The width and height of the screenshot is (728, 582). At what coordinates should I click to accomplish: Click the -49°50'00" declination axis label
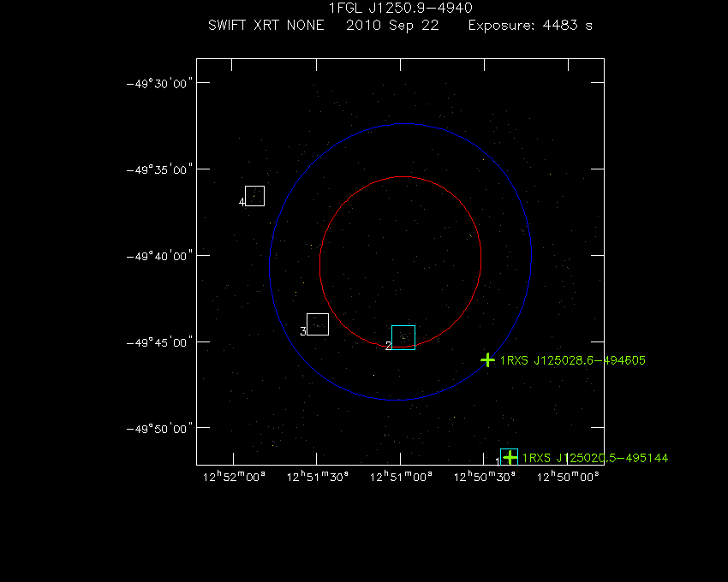click(159, 429)
